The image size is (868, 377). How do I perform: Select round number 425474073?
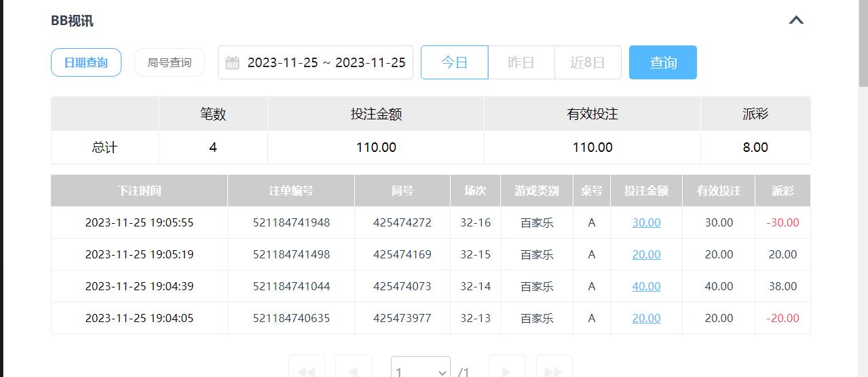pos(402,286)
